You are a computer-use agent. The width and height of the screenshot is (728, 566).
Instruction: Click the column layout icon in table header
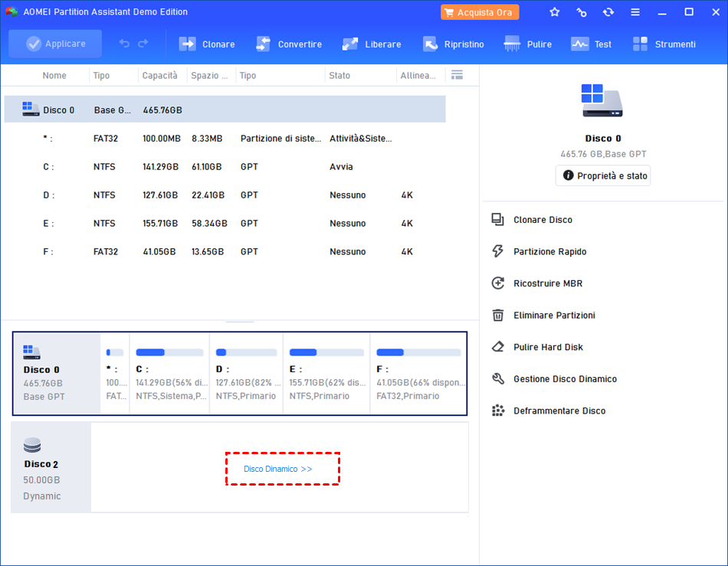[457, 75]
